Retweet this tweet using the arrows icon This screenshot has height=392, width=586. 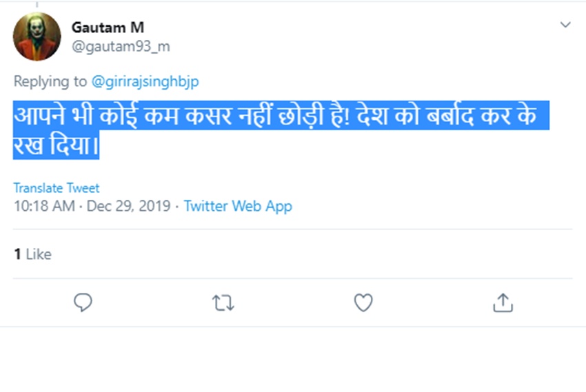coord(223,302)
